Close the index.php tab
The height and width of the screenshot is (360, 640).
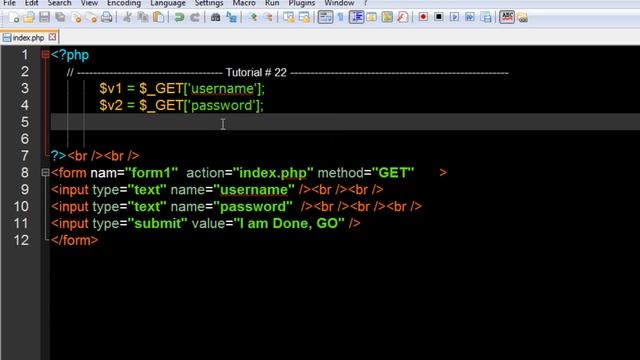pyautogui.click(x=52, y=37)
